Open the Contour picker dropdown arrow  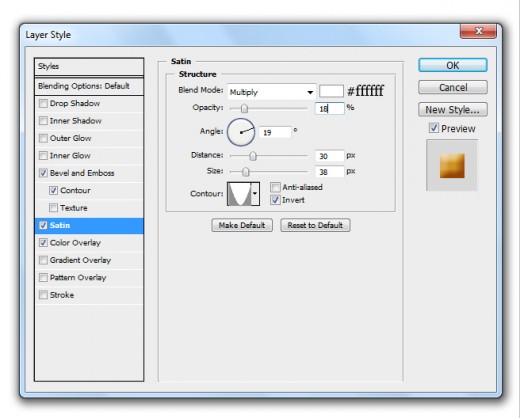[255, 193]
